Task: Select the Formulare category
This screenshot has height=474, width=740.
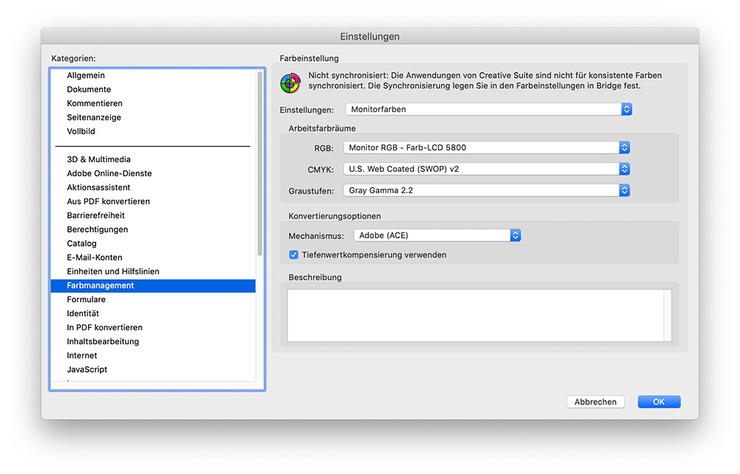Action: click(x=153, y=300)
